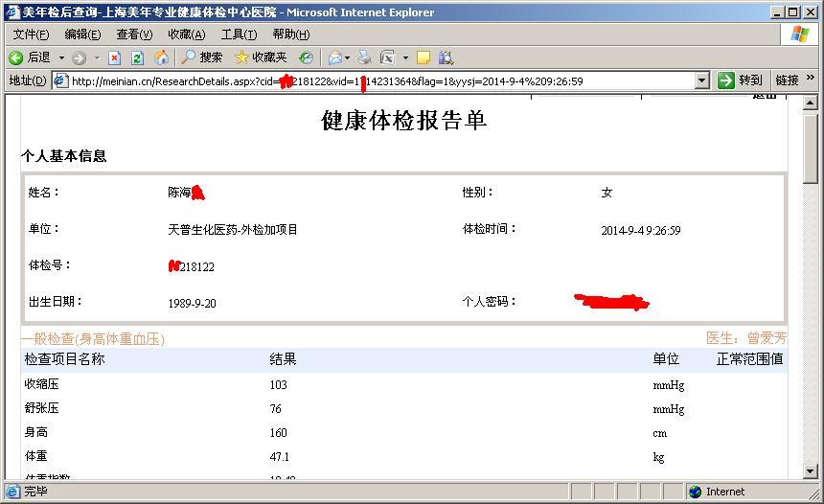The height and width of the screenshot is (504, 824).
Task: Click the Windows flag logo
Action: [x=800, y=34]
